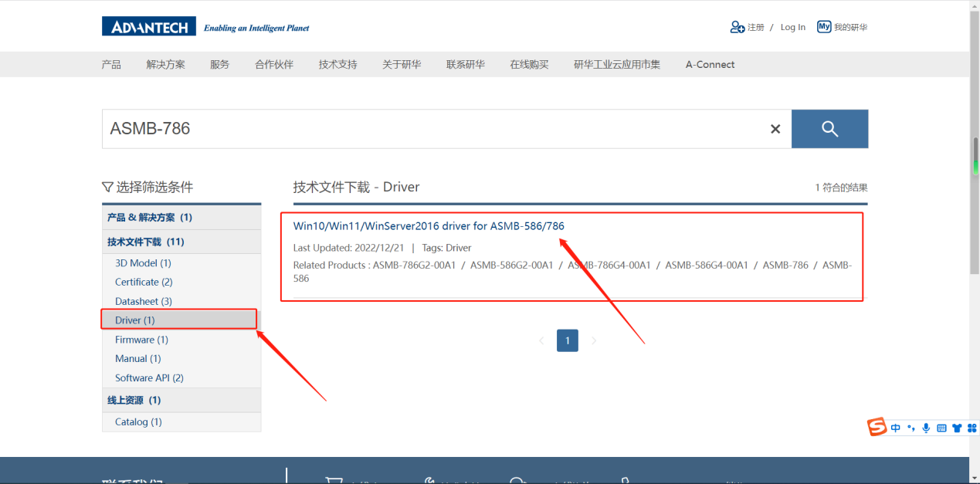The image size is (980, 484).
Task: Filter by 3D Model (1)
Action: [143, 263]
